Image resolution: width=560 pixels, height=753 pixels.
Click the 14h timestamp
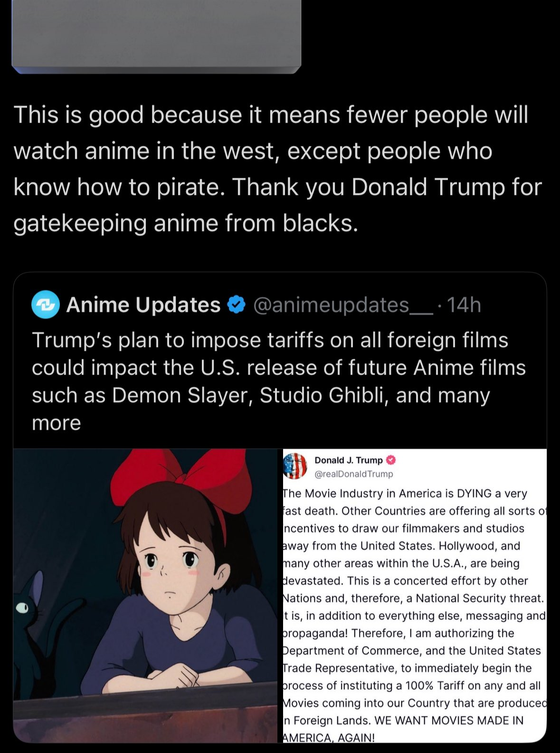tap(464, 305)
